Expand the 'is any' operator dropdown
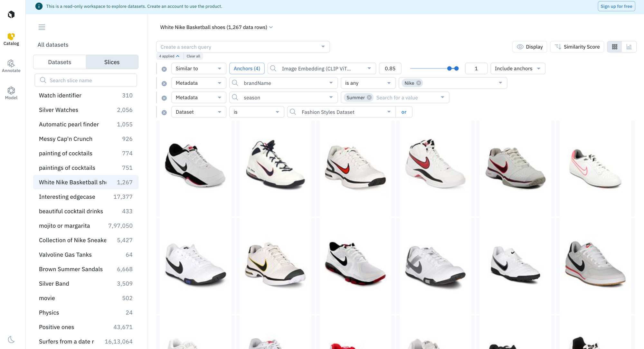Image resolution: width=644 pixels, height=349 pixels. pyautogui.click(x=368, y=83)
